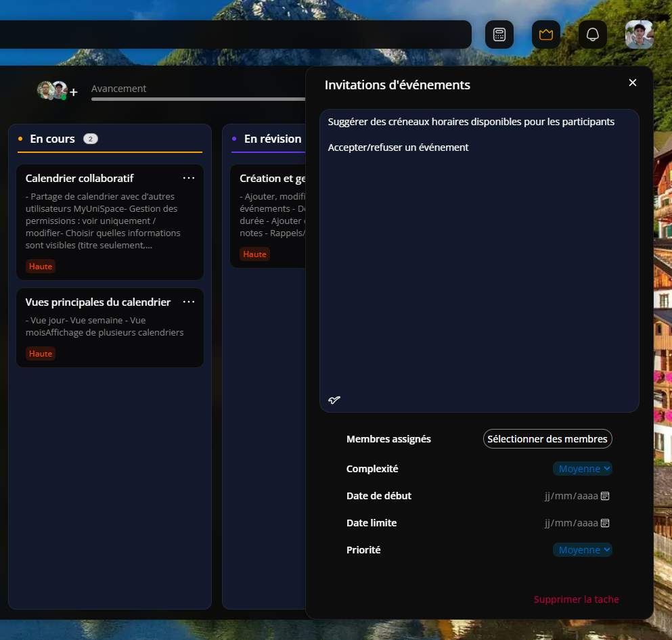Screen dimensions: 672x640
Task: Open options menu for Vues principales card
Action: (189, 302)
